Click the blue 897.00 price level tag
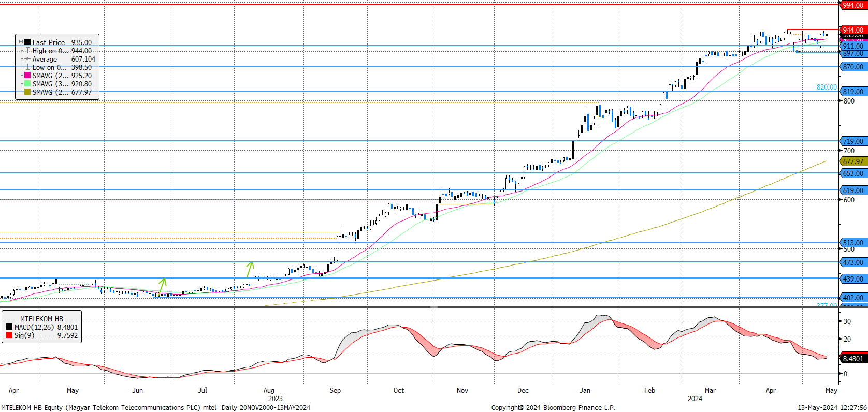 tap(853, 53)
